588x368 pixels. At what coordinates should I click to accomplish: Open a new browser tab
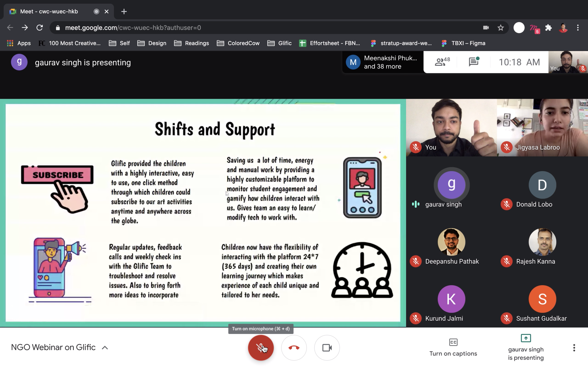point(124,11)
